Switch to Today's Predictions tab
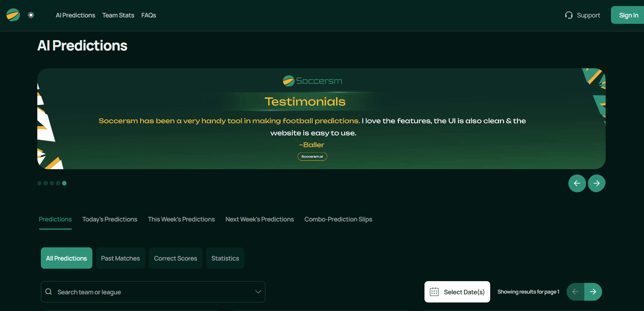 [110, 219]
